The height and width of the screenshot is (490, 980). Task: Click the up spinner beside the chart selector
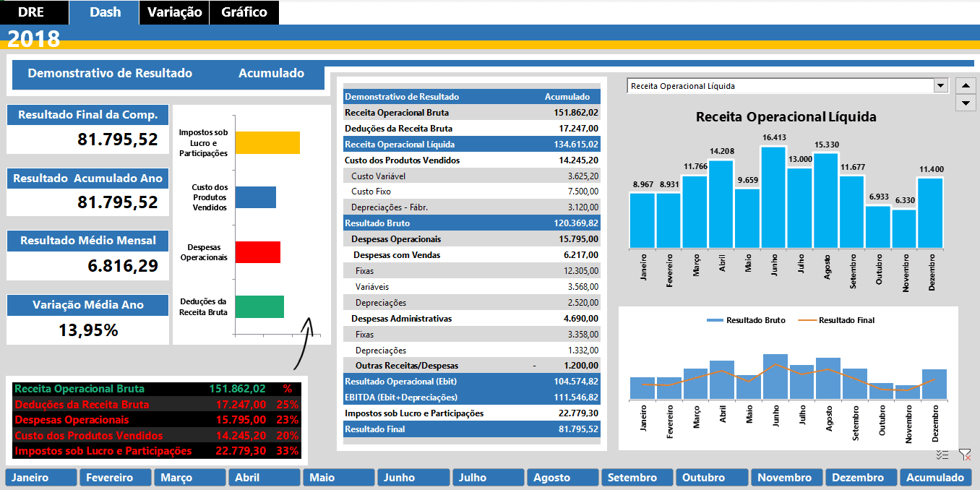tap(966, 85)
